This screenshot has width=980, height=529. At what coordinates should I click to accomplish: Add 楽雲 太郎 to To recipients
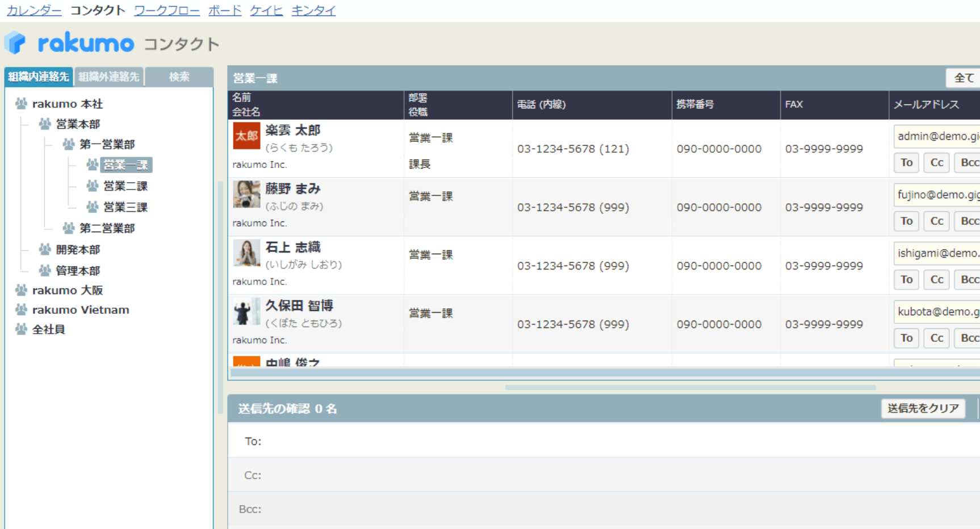906,163
